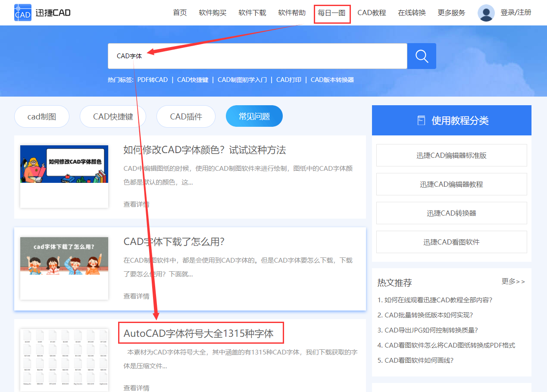Open the 每日一图 menu item
The image size is (547, 392).
tap(332, 13)
